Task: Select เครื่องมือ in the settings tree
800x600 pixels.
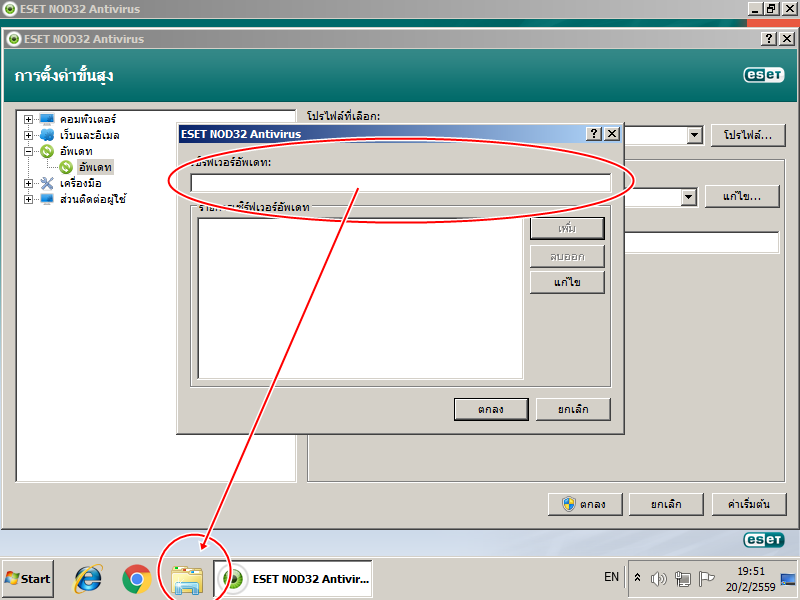Action: coord(81,183)
